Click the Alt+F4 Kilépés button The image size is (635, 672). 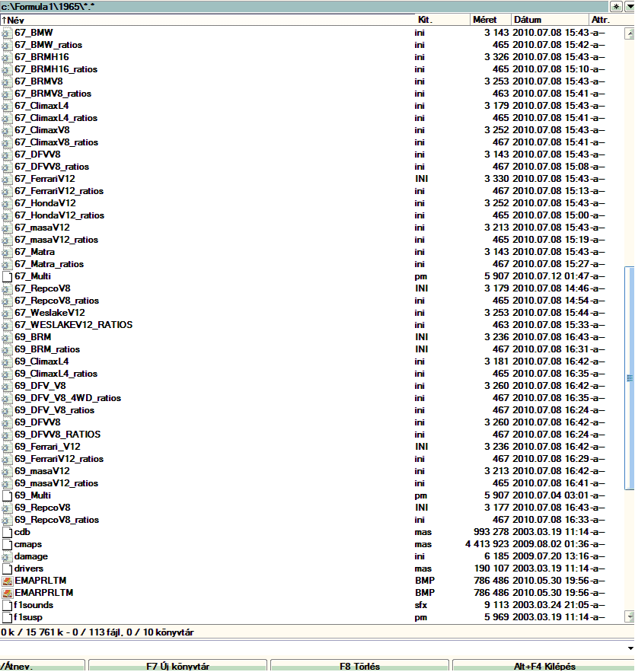pyautogui.click(x=544, y=666)
